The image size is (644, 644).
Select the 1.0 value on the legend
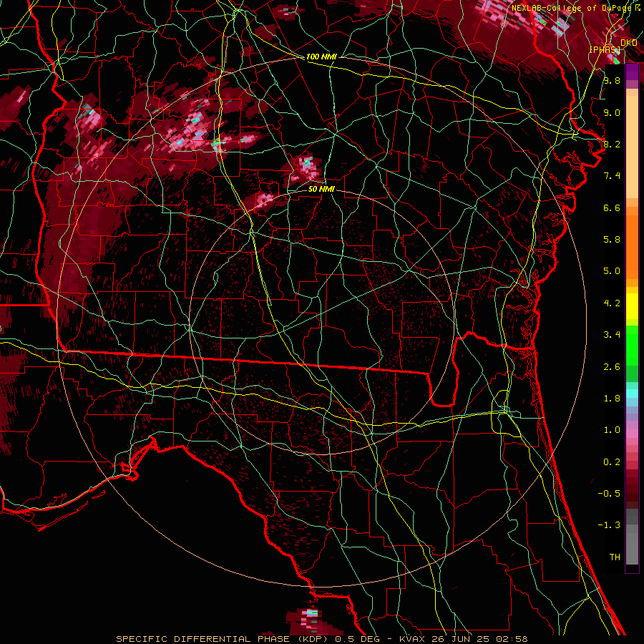point(612,430)
